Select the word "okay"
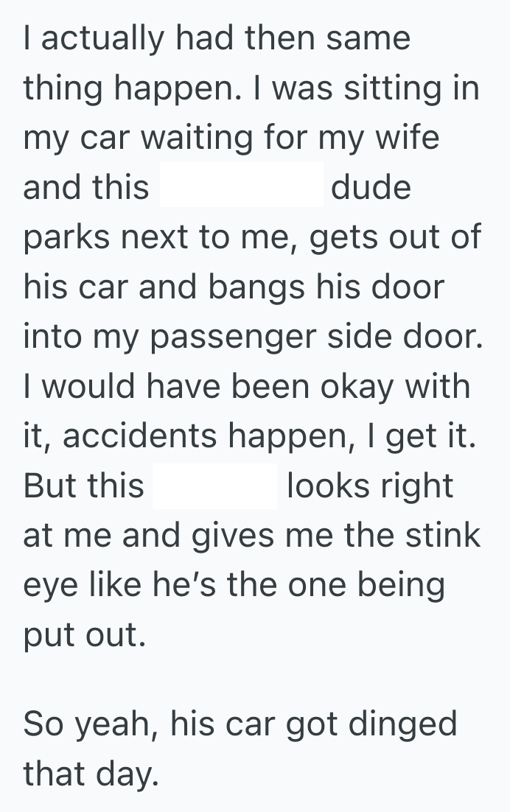Image resolution: width=510 pixels, height=812 pixels. click(360, 386)
